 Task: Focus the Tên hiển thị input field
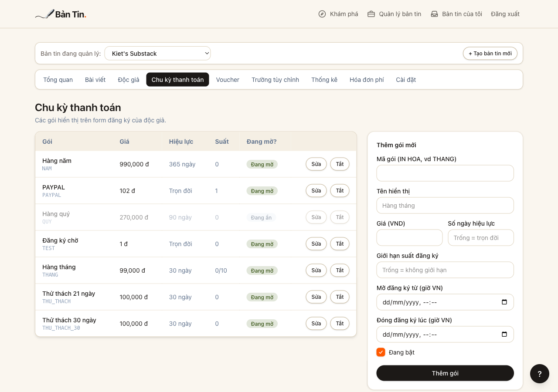point(445,205)
